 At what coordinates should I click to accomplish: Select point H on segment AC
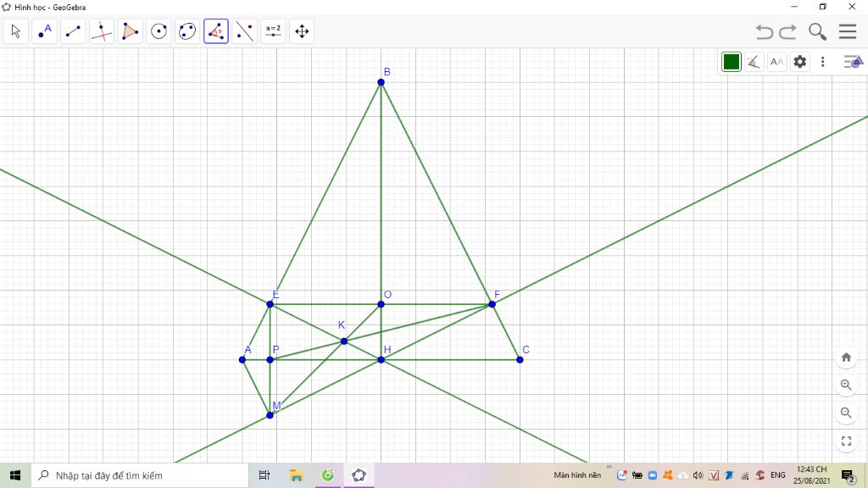click(x=381, y=359)
